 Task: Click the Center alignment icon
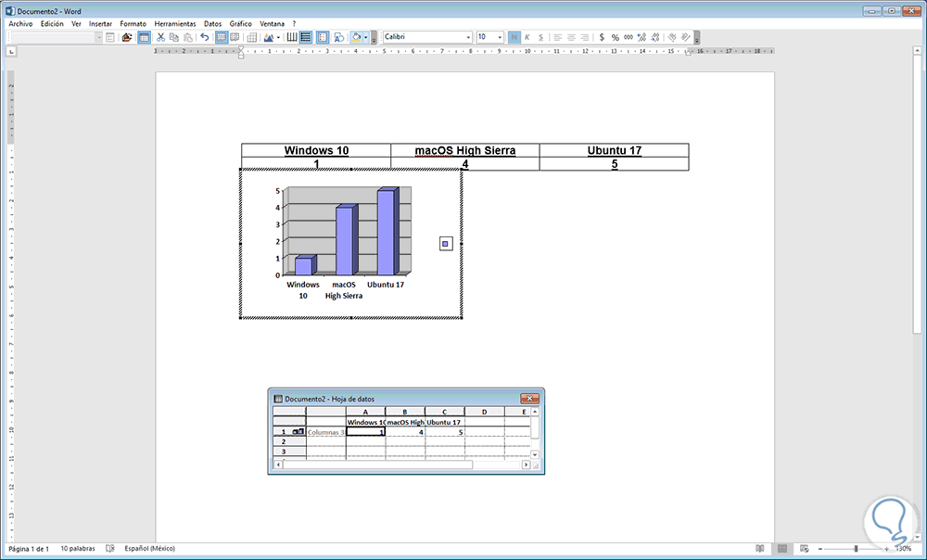[571, 37]
